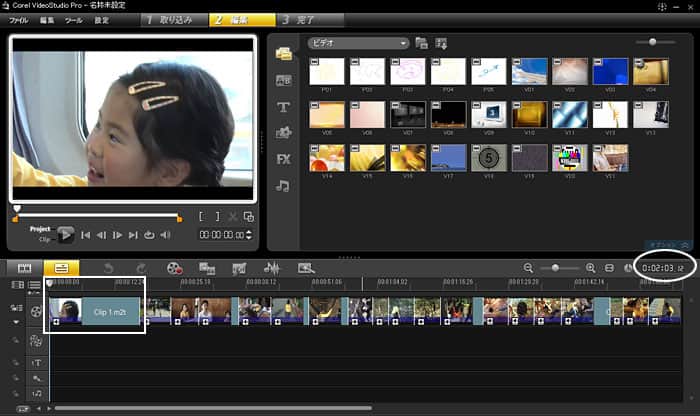700x416 pixels.
Task: Redo the last action
Action: point(141,268)
